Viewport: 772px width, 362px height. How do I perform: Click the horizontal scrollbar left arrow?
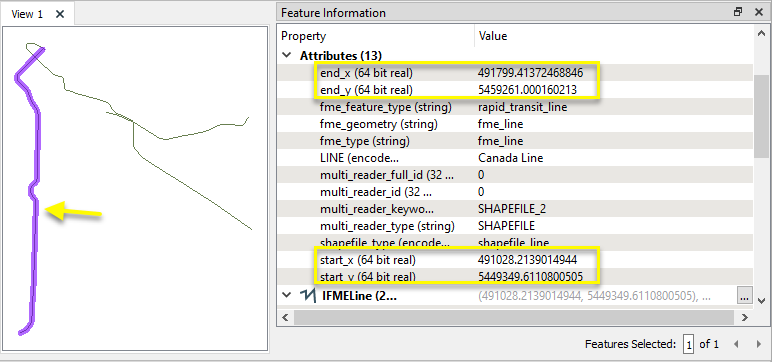285,318
